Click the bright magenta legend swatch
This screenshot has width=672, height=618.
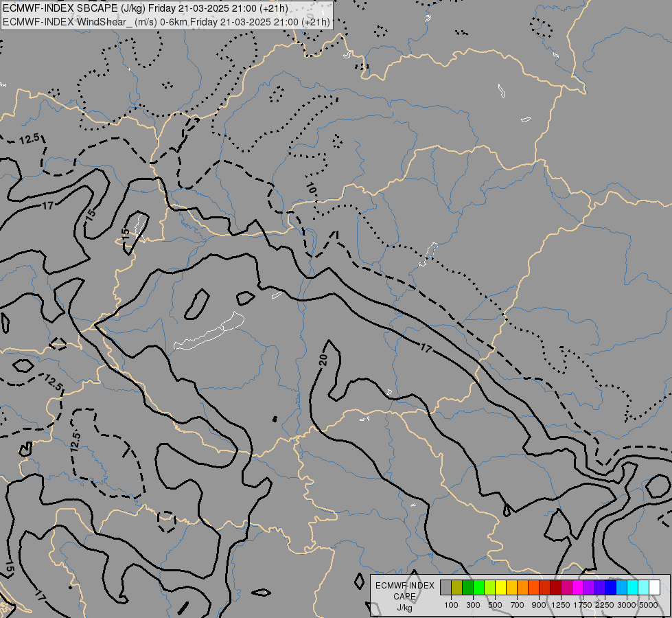[x=577, y=587]
